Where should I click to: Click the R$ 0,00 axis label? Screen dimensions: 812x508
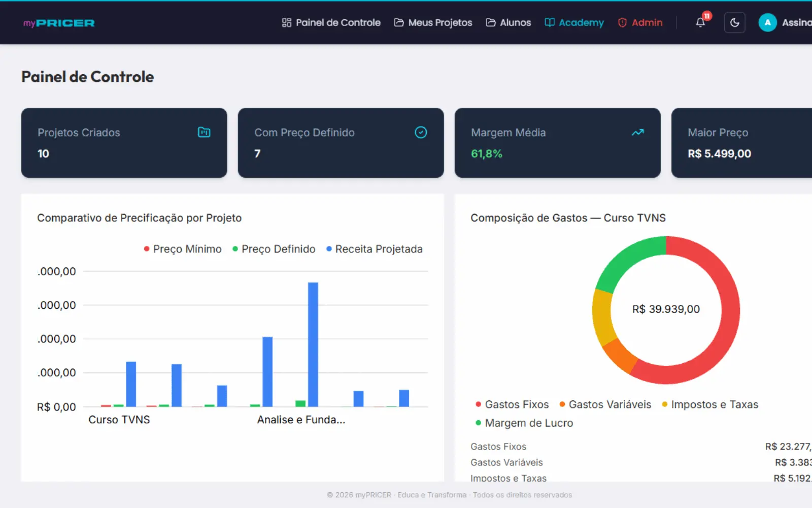coord(56,407)
